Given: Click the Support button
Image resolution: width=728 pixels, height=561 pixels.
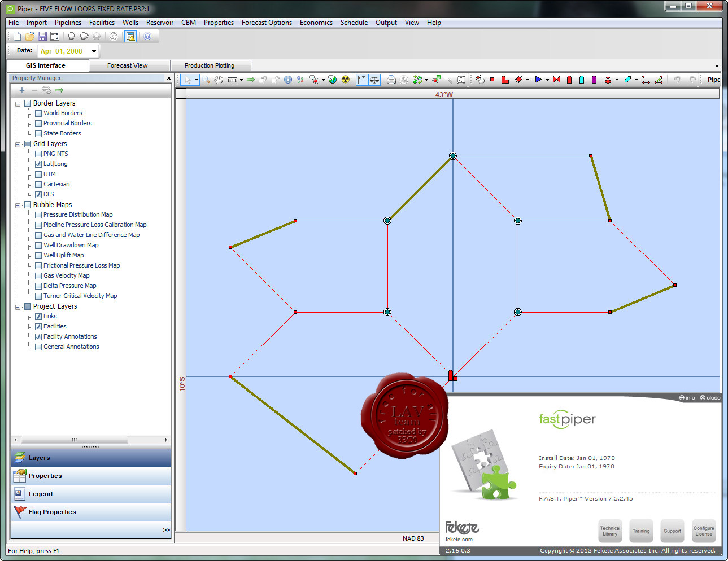Looking at the screenshot, I should coord(672,531).
